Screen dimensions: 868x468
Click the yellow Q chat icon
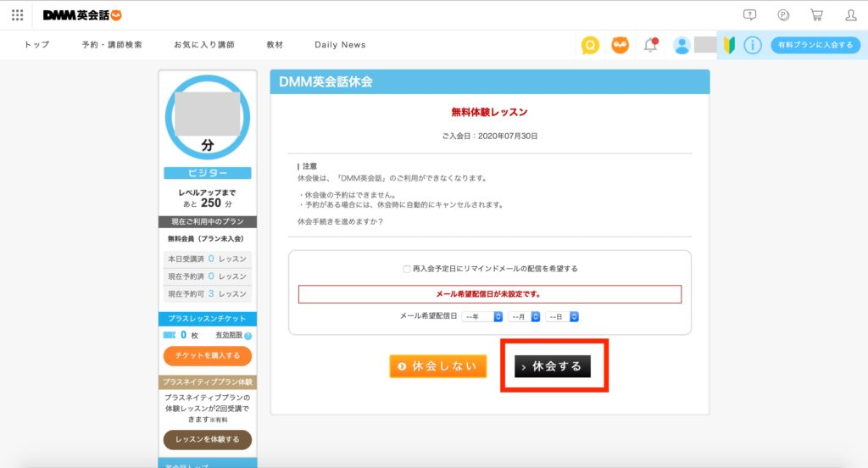590,45
